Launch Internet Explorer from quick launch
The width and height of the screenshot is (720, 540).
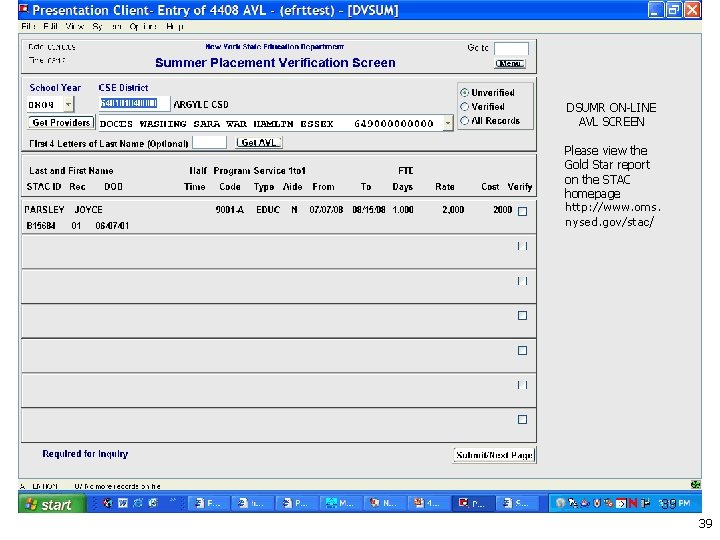coord(138,503)
